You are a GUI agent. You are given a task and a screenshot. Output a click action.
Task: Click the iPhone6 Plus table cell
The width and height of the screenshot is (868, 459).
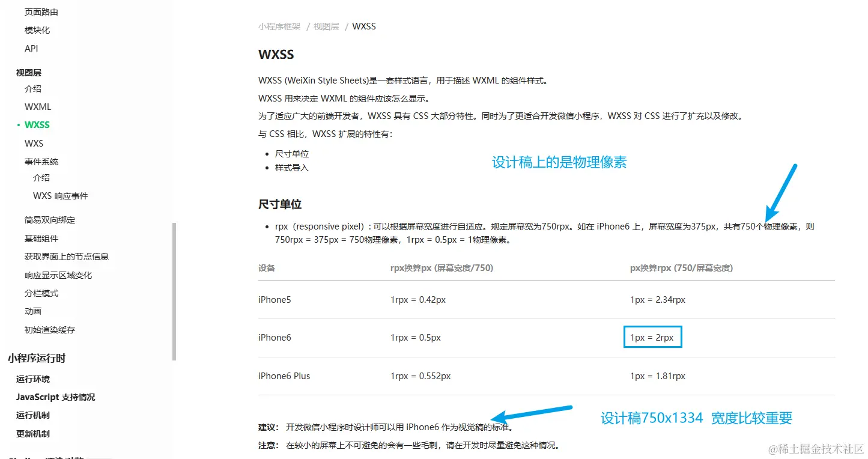284,376
